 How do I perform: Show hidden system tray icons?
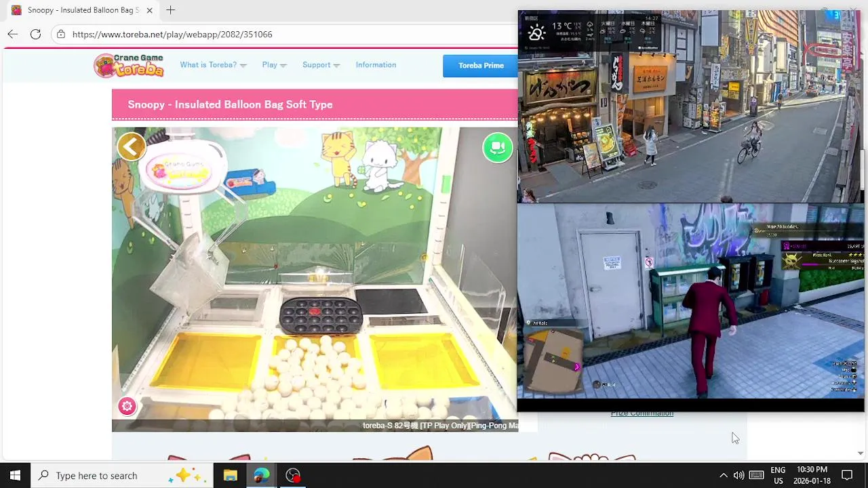[724, 475]
